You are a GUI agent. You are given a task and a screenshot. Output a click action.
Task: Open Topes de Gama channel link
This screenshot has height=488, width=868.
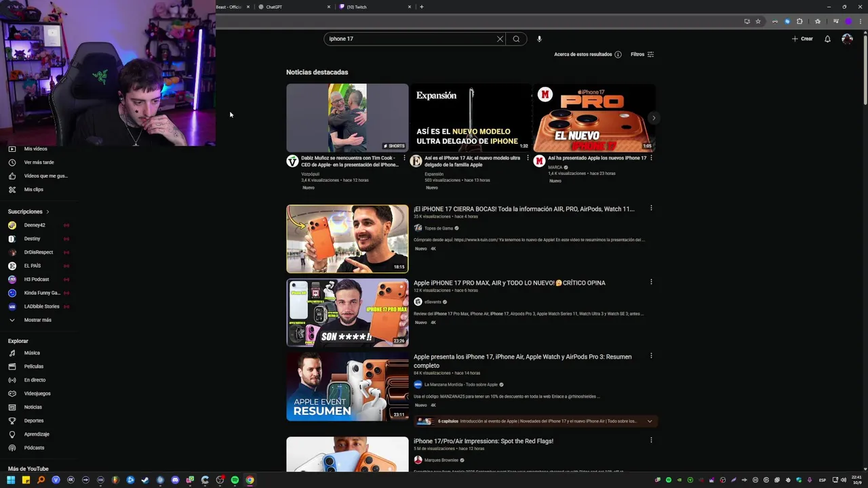[438, 228]
